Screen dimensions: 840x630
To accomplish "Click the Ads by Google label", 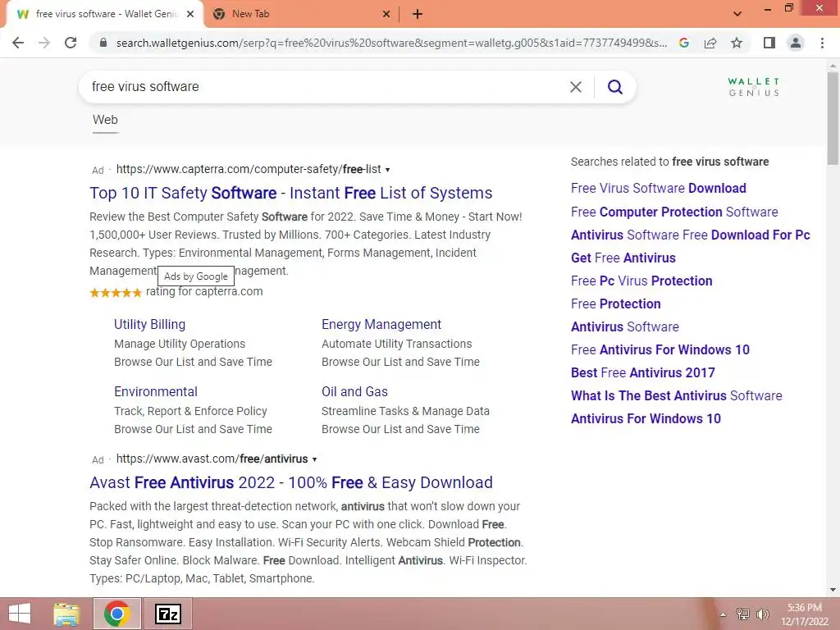I will coord(196,276).
